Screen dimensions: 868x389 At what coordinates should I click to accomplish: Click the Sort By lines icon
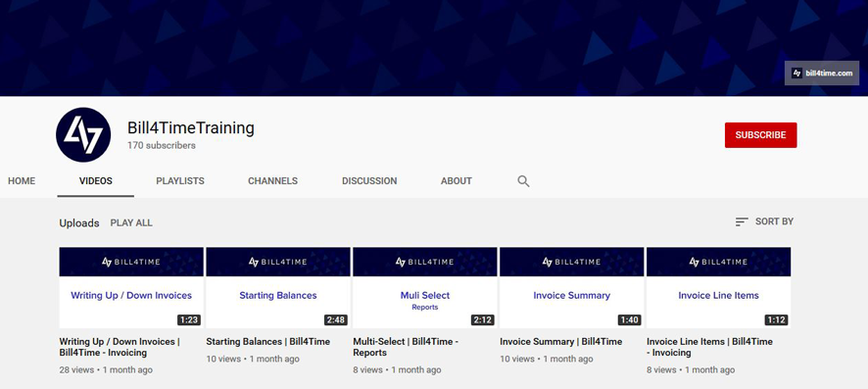click(x=742, y=221)
